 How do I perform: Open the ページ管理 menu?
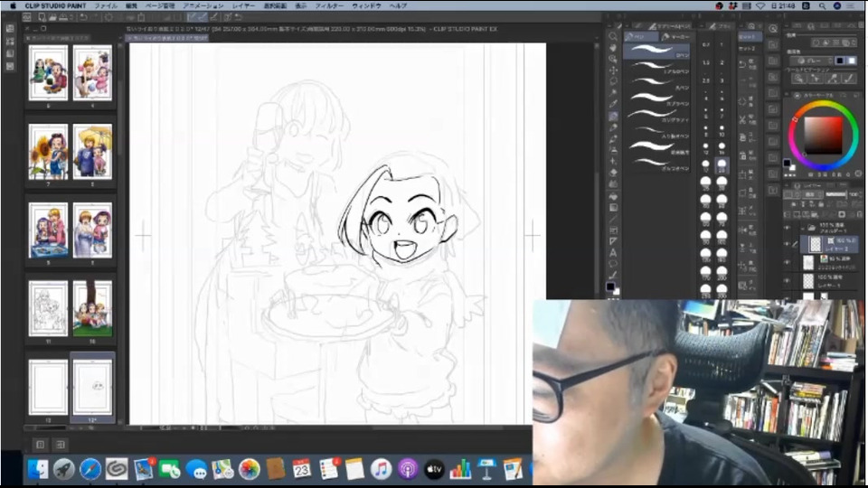coord(160,5)
